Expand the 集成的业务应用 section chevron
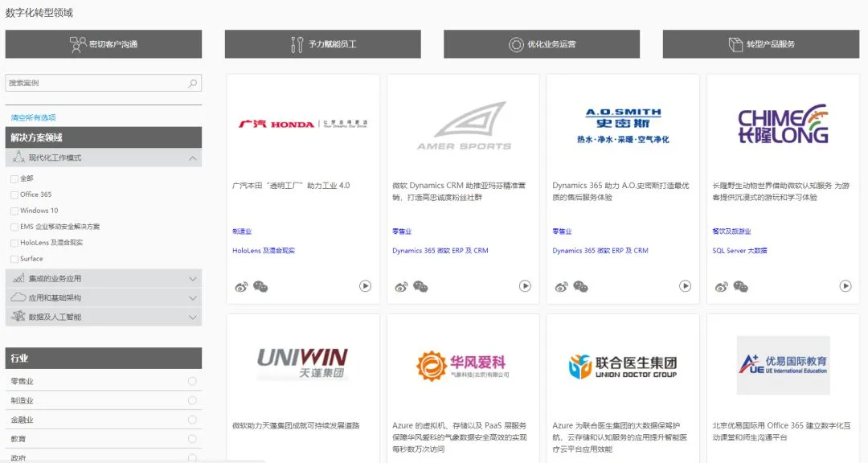The width and height of the screenshot is (868, 463). click(x=193, y=279)
